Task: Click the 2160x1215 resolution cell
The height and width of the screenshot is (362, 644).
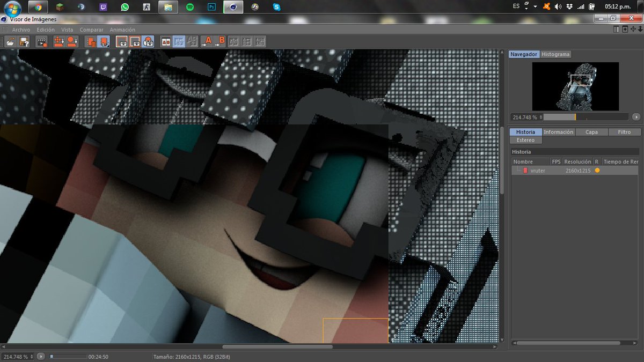Action: [x=577, y=171]
